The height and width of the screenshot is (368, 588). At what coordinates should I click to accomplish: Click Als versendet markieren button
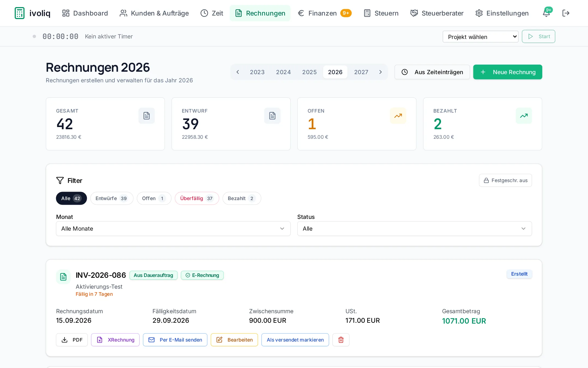tap(295, 340)
